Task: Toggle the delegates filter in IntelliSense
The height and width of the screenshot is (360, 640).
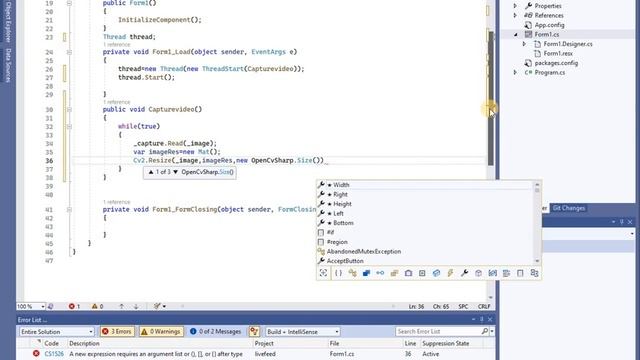Action: (408, 273)
